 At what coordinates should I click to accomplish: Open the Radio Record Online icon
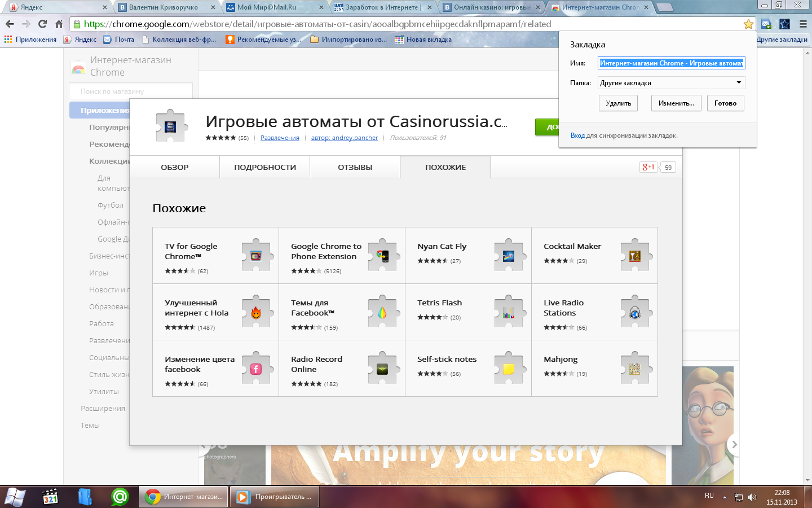(x=383, y=368)
